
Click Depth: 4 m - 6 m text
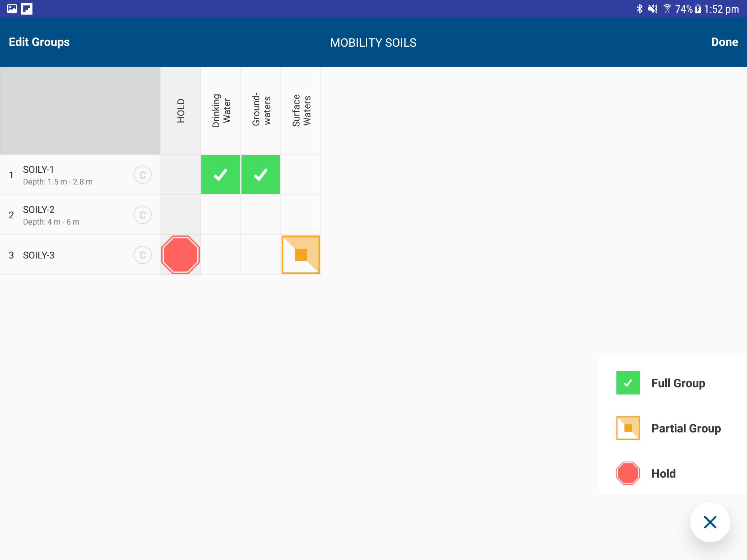point(51,222)
